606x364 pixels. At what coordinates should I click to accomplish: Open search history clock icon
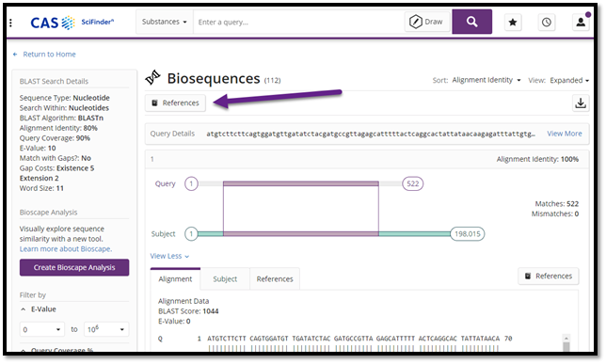tap(546, 23)
